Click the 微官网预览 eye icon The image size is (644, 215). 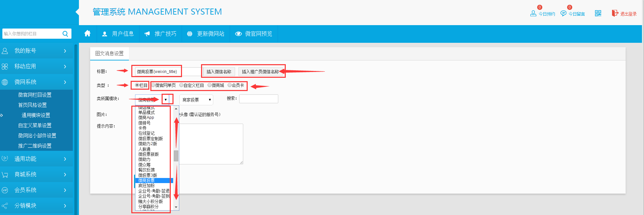238,34
